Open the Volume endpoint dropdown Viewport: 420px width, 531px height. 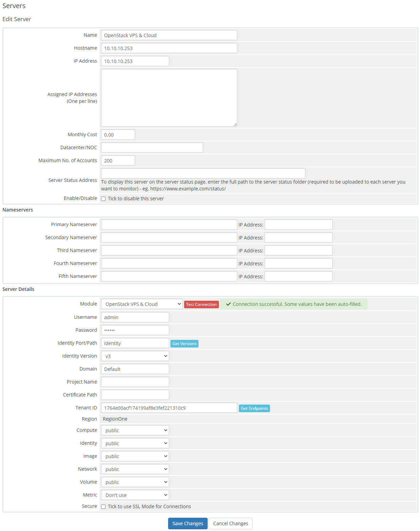pos(135,482)
